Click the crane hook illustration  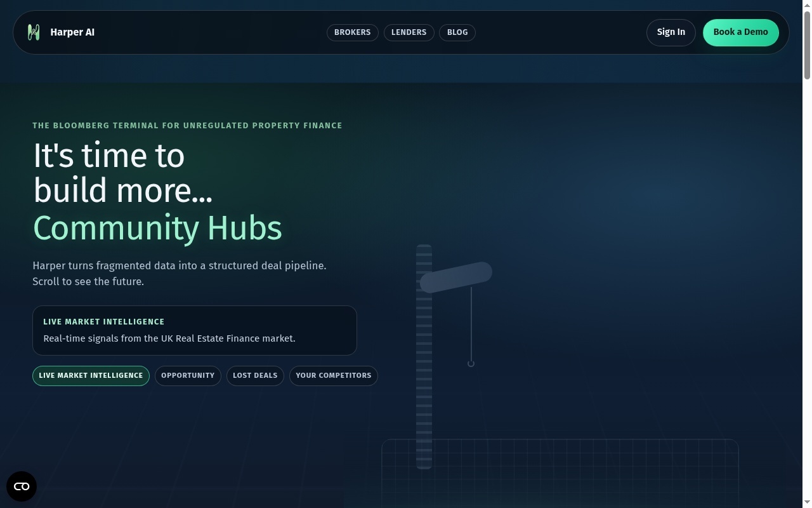coord(471,364)
